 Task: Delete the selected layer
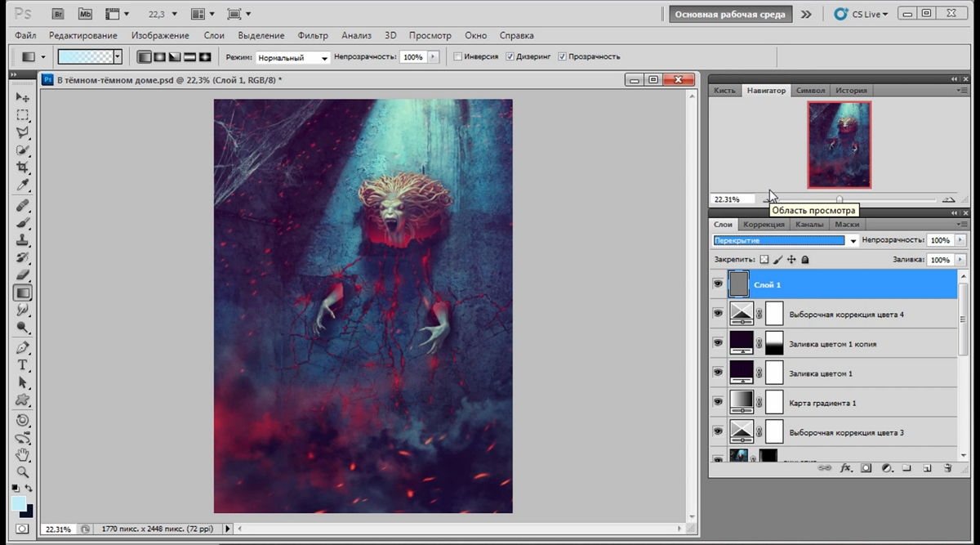(948, 468)
